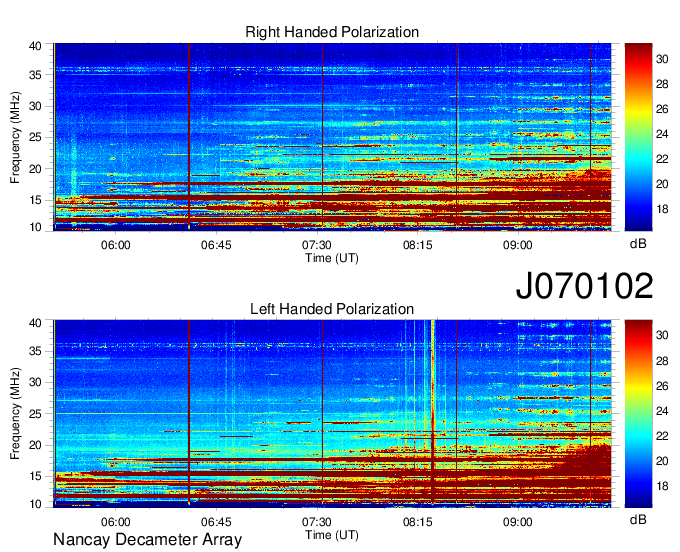Click the 07:30 tick label under Right Handed plot
This screenshot has height=552, width=680.
317,245
